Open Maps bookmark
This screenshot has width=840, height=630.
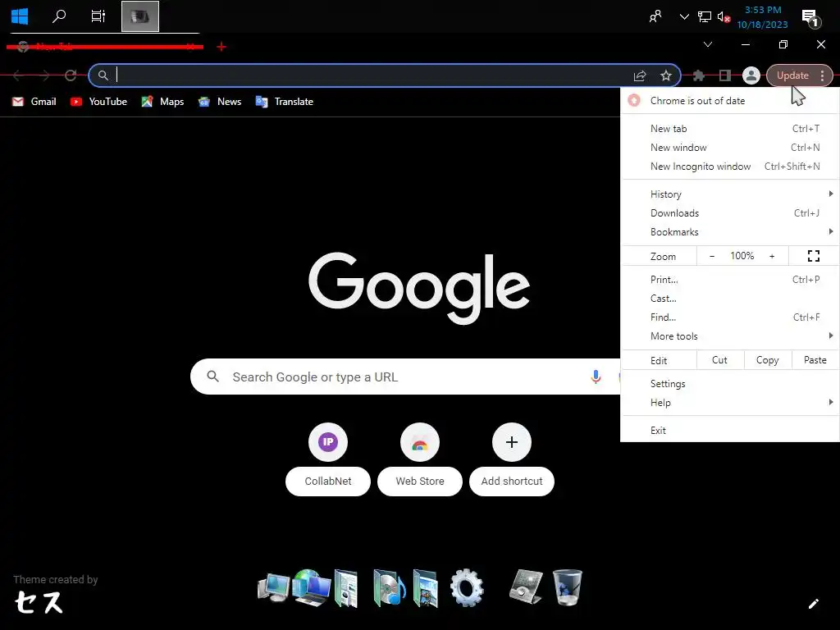point(162,102)
